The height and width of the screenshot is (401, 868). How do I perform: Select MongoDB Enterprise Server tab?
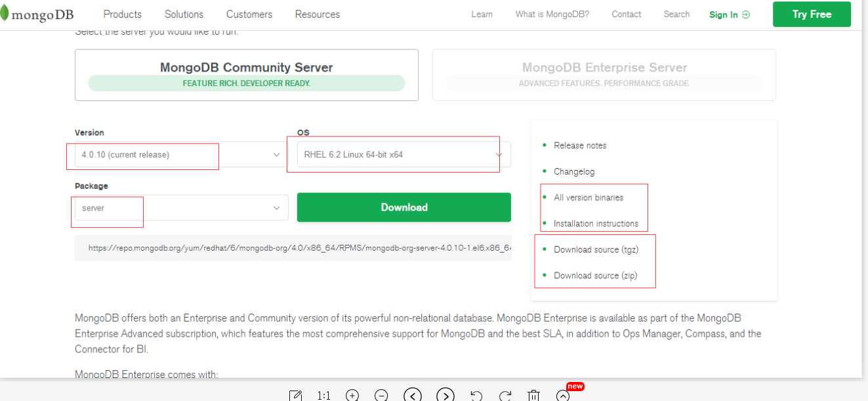click(x=604, y=75)
